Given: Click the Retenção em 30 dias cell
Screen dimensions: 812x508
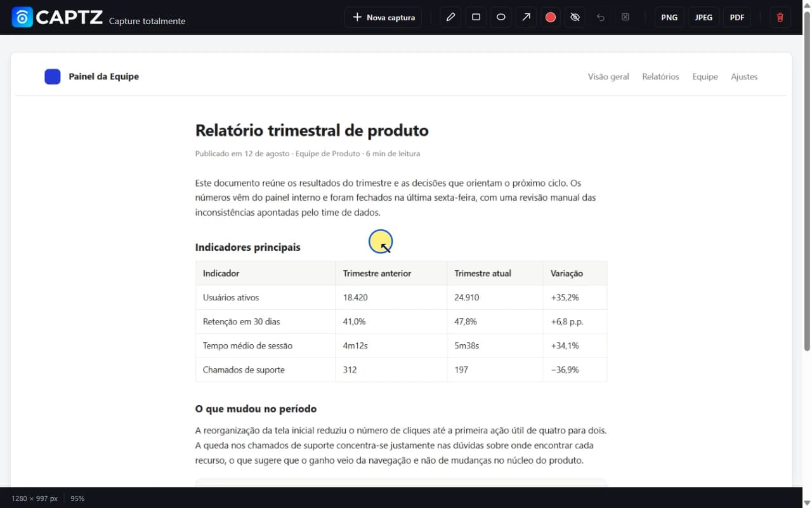Looking at the screenshot, I should coord(265,321).
